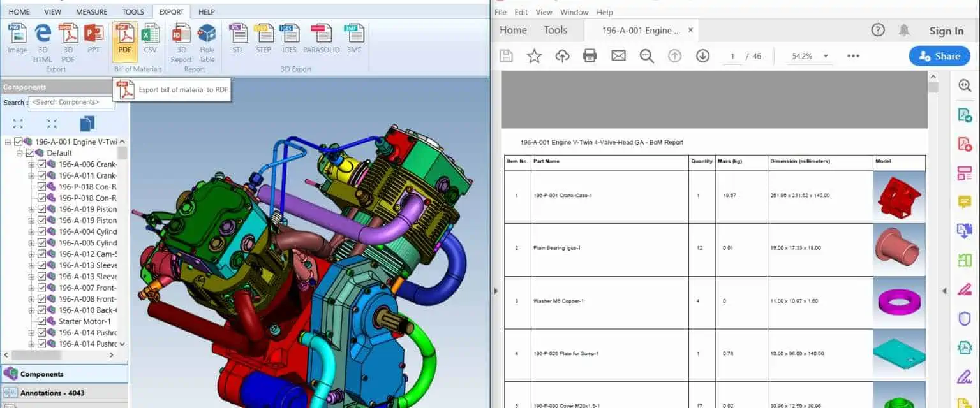
Task: Uncheck 196-A-006 Crank component checkbox
Action: click(x=42, y=164)
